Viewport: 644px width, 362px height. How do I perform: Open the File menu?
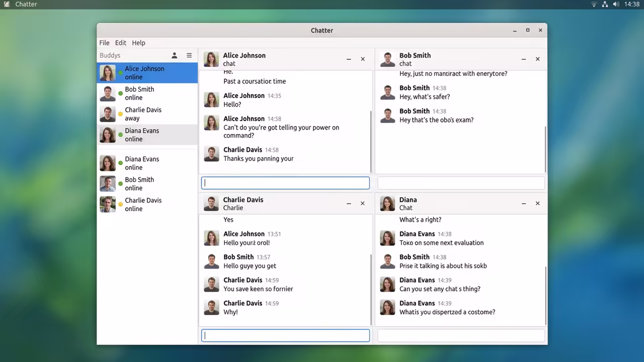point(104,43)
